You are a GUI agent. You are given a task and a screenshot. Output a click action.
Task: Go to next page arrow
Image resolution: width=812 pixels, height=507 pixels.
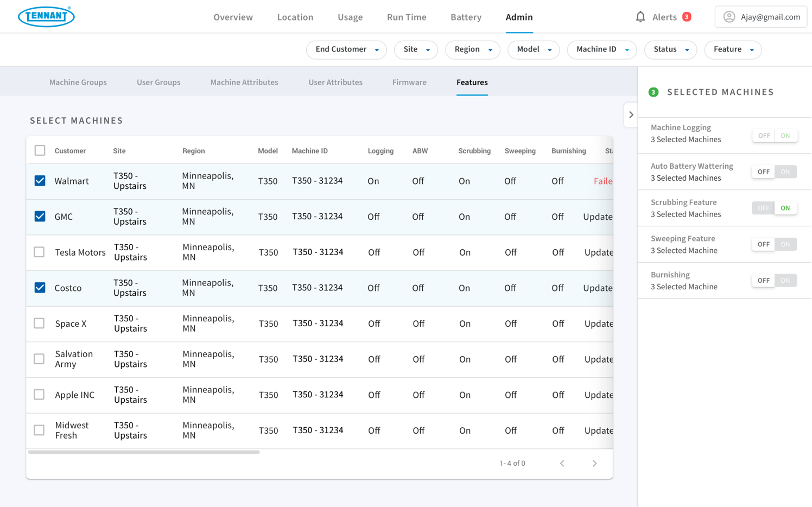click(x=594, y=464)
